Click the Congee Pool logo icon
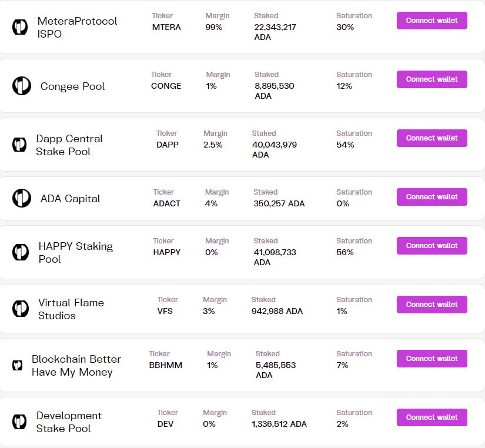485x448 pixels. click(22, 86)
